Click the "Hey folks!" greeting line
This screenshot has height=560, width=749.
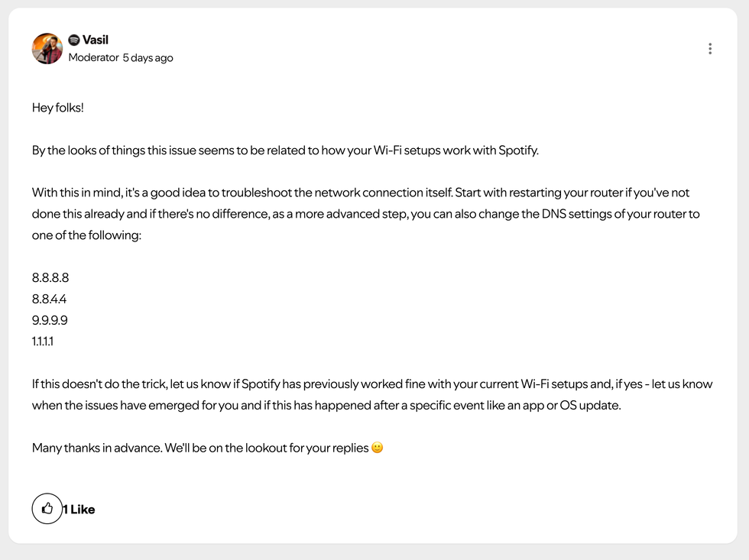(57, 108)
